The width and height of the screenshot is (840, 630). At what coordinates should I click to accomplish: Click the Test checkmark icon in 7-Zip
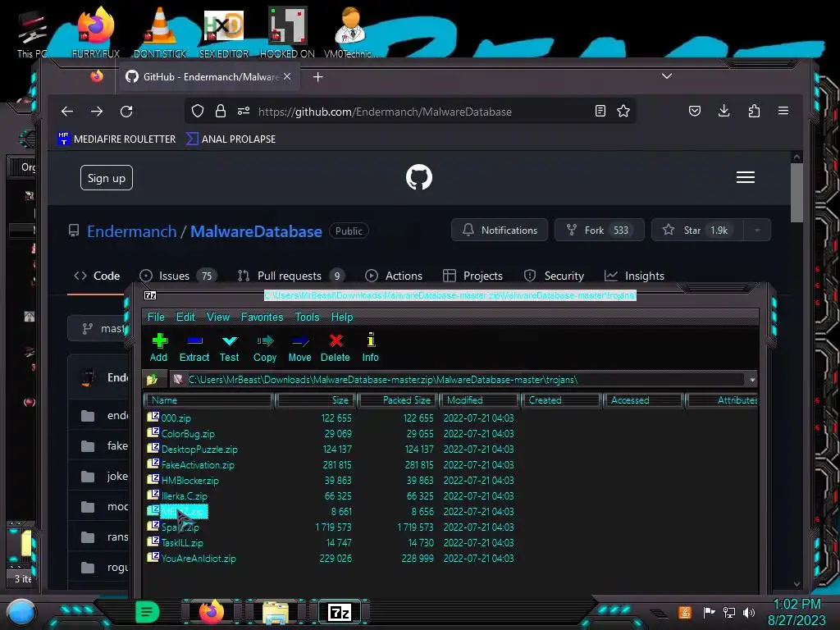(x=230, y=340)
